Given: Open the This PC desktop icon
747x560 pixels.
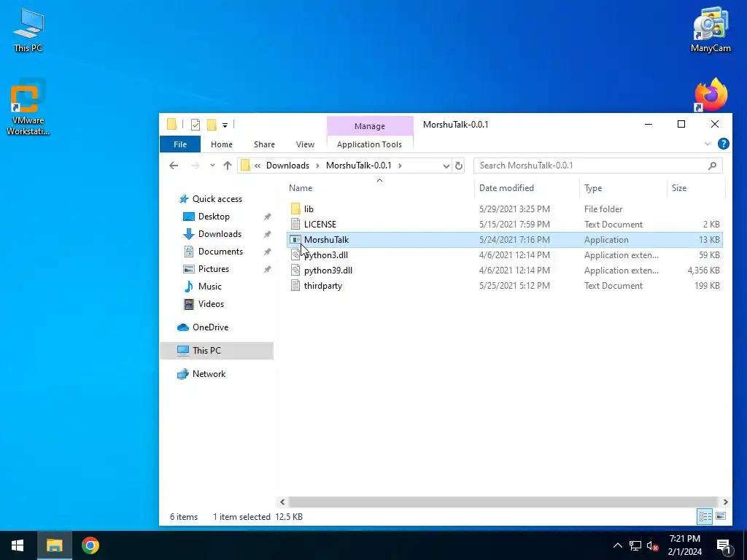Looking at the screenshot, I should [x=28, y=31].
